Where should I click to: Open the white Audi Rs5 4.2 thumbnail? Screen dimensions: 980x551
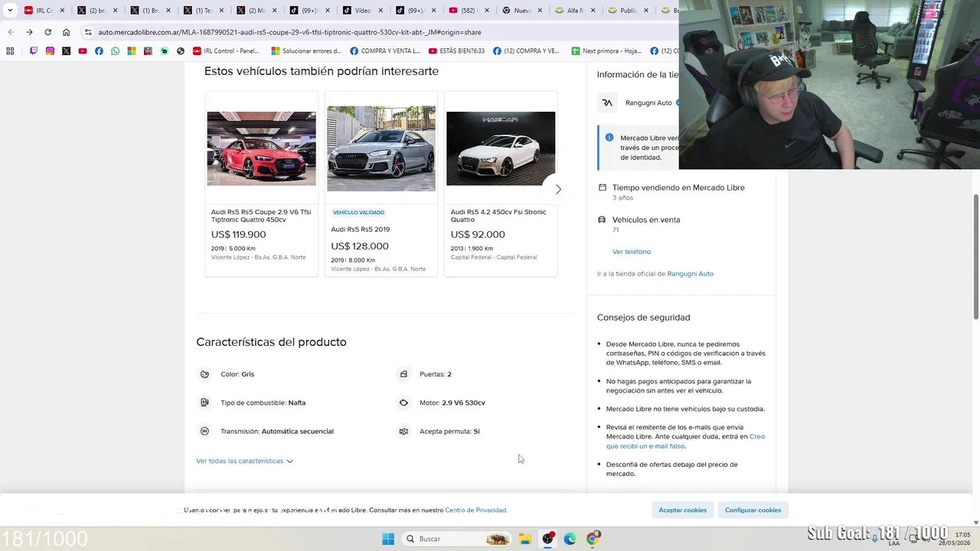click(x=501, y=148)
